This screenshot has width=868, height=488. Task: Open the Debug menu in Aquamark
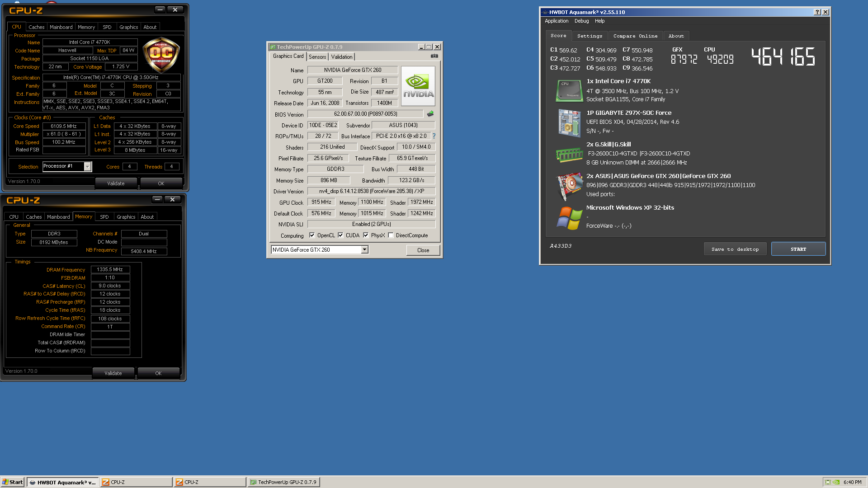tap(581, 21)
